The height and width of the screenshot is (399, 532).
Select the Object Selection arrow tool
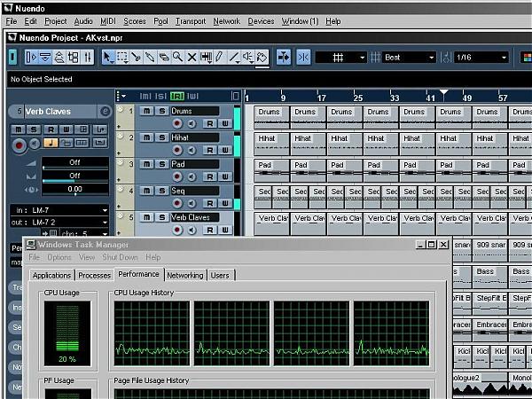point(107,57)
